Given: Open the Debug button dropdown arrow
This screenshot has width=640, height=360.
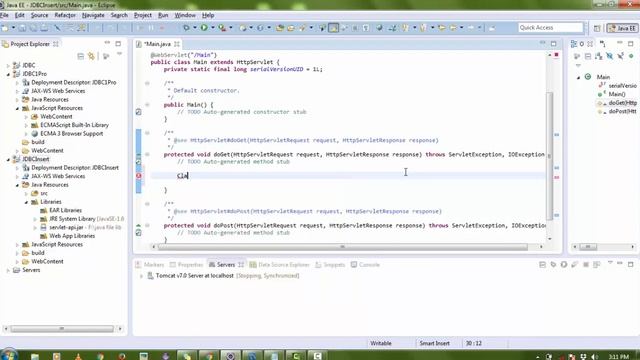Looking at the screenshot, I should click(x=195, y=28).
